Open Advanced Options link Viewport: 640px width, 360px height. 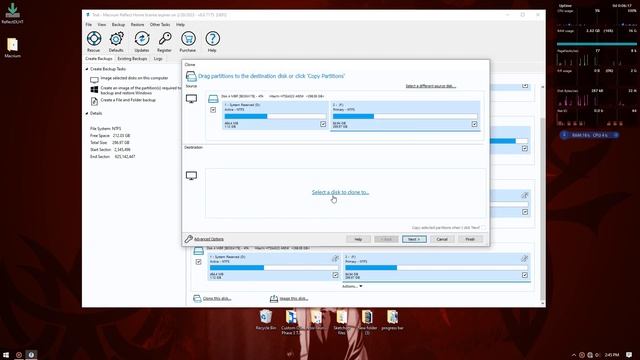pos(209,239)
